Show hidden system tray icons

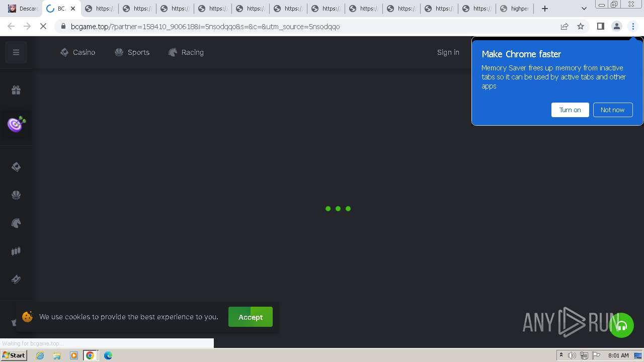click(561, 355)
